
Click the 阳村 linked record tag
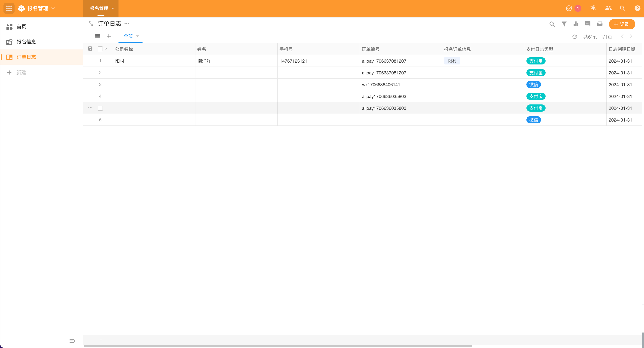452,61
